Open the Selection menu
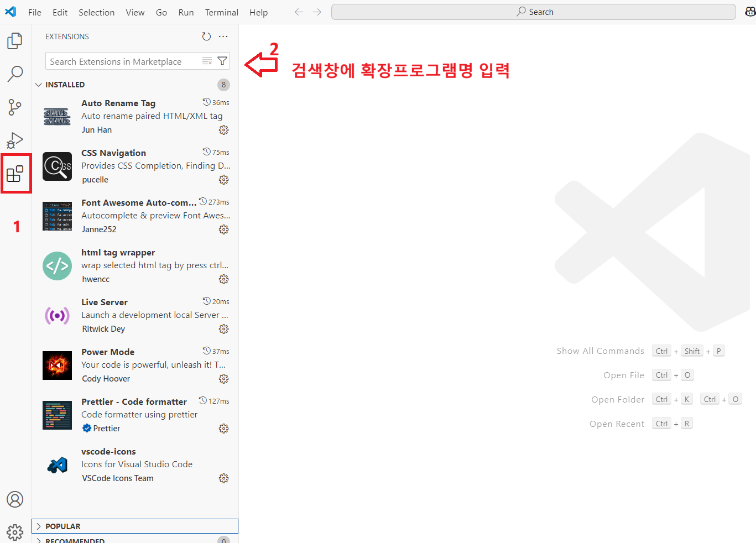The height and width of the screenshot is (543, 756). click(97, 12)
